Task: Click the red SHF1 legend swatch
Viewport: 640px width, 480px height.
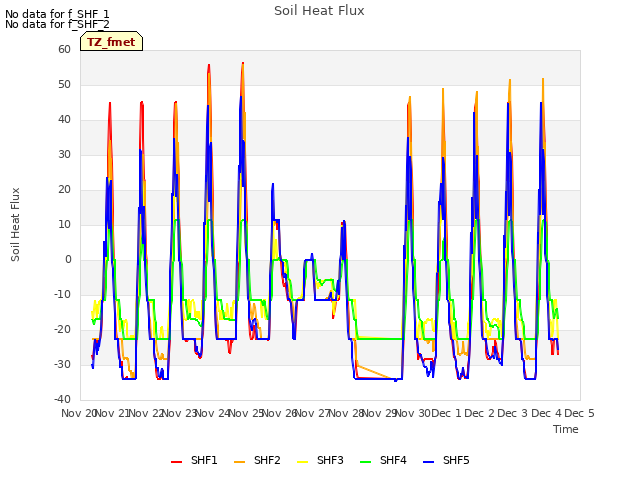Action: [176, 461]
